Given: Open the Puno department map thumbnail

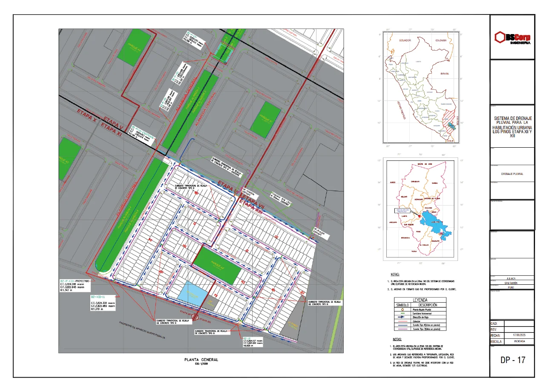Looking at the screenshot, I should [419, 209].
